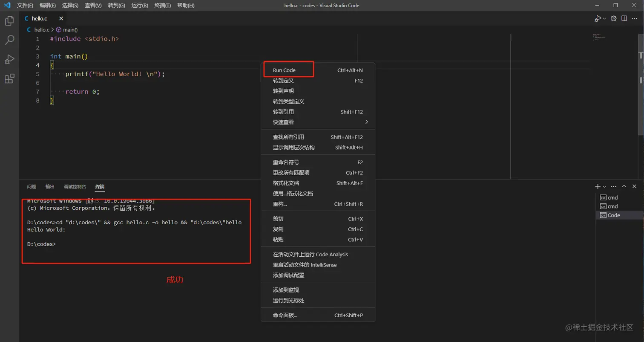Viewport: 644px width, 342px height.
Task: Click the #include <stdio.h> line
Action: (x=84, y=38)
